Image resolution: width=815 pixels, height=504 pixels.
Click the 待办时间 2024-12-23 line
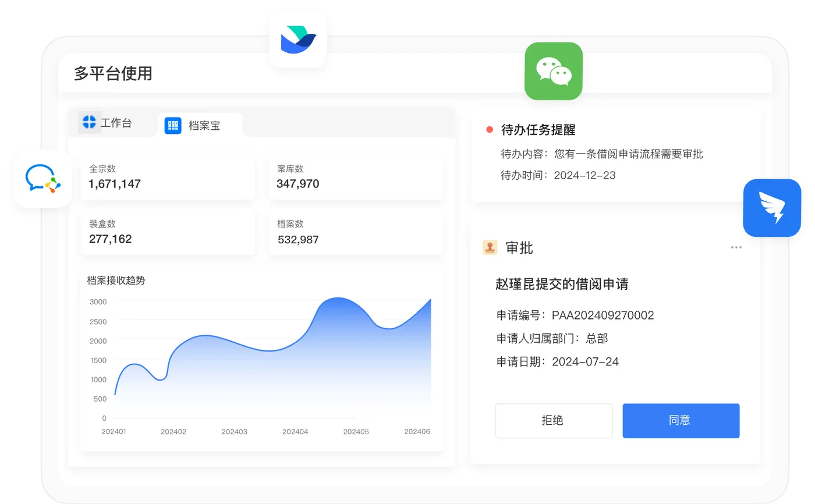[x=558, y=175]
